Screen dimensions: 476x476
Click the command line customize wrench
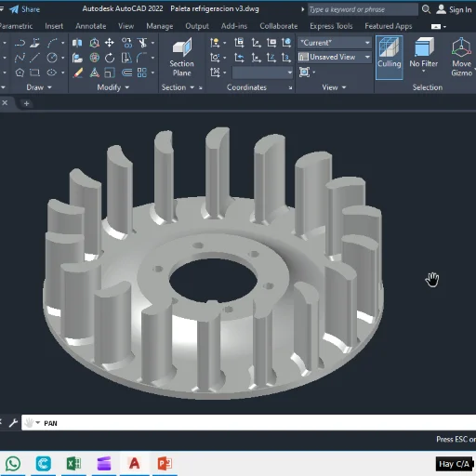[13, 423]
